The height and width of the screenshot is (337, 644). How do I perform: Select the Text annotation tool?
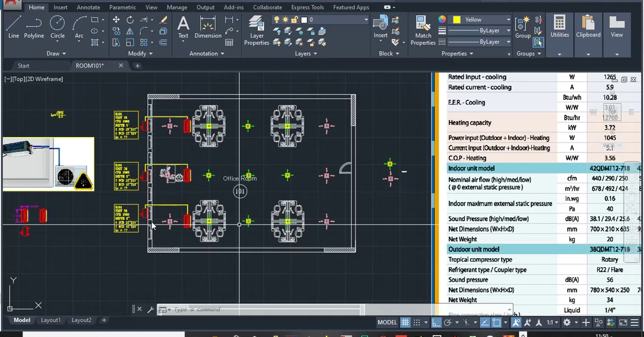click(183, 27)
